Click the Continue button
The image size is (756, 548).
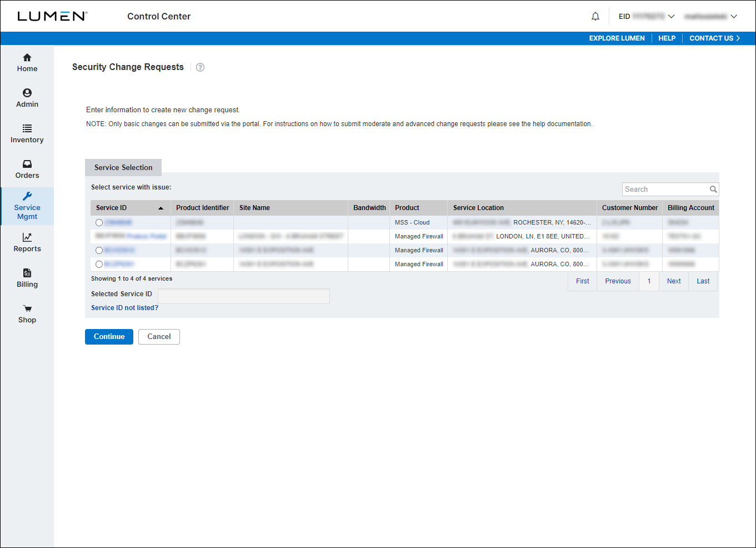pos(109,337)
